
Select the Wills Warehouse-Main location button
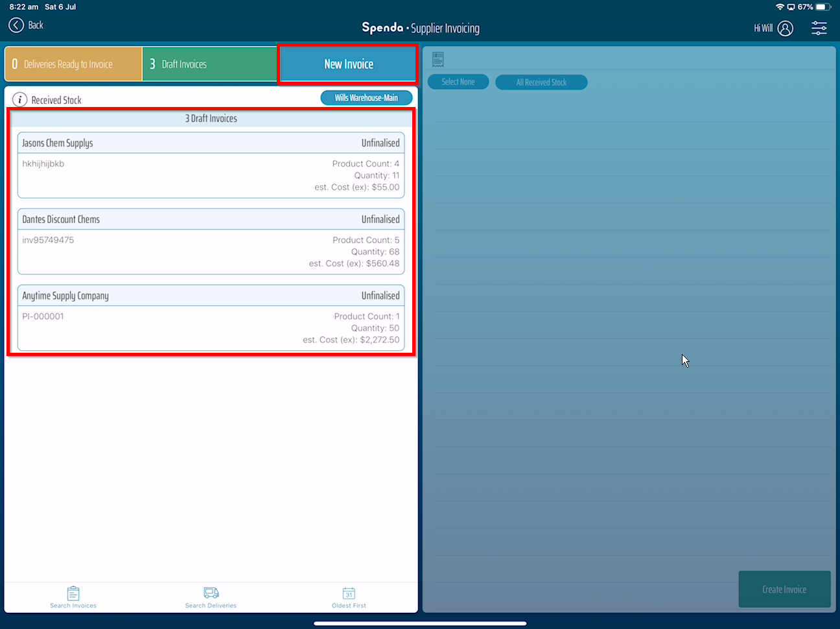[x=366, y=98]
